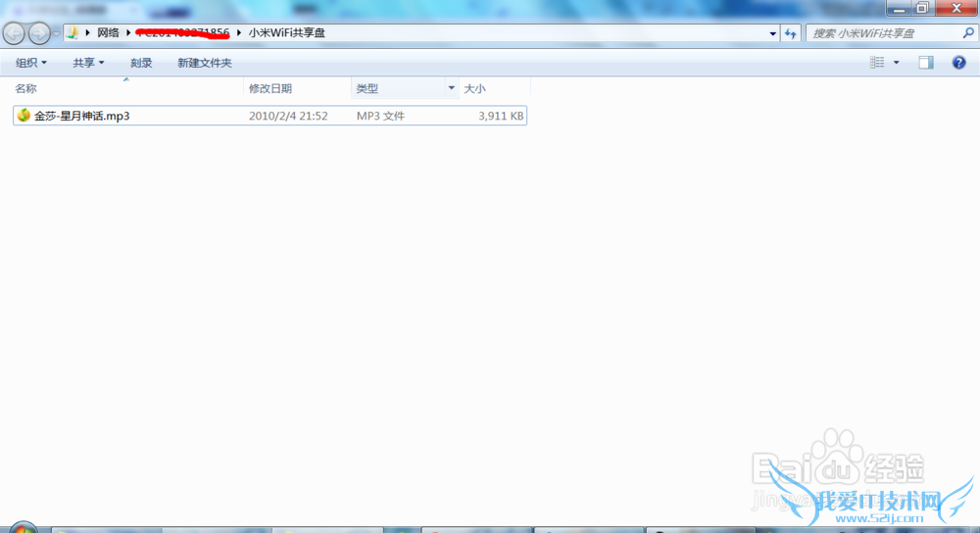Open the 共享 dropdown menu
The height and width of the screenshot is (533, 980).
click(x=88, y=63)
